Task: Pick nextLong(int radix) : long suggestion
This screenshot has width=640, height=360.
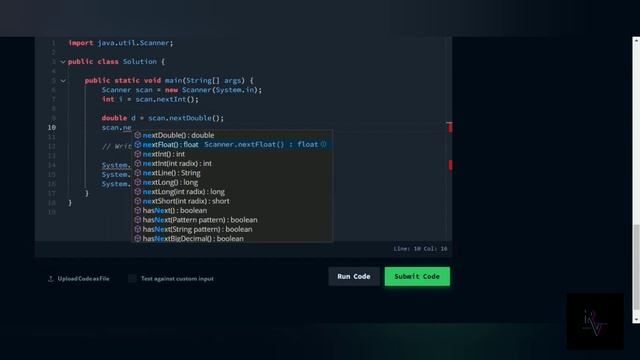Action: pyautogui.click(x=232, y=191)
